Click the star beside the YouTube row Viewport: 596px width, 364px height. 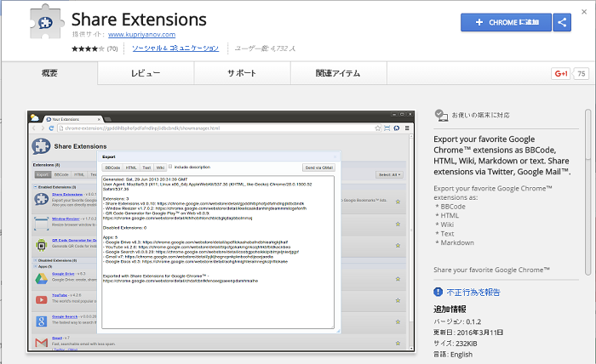pos(398,300)
